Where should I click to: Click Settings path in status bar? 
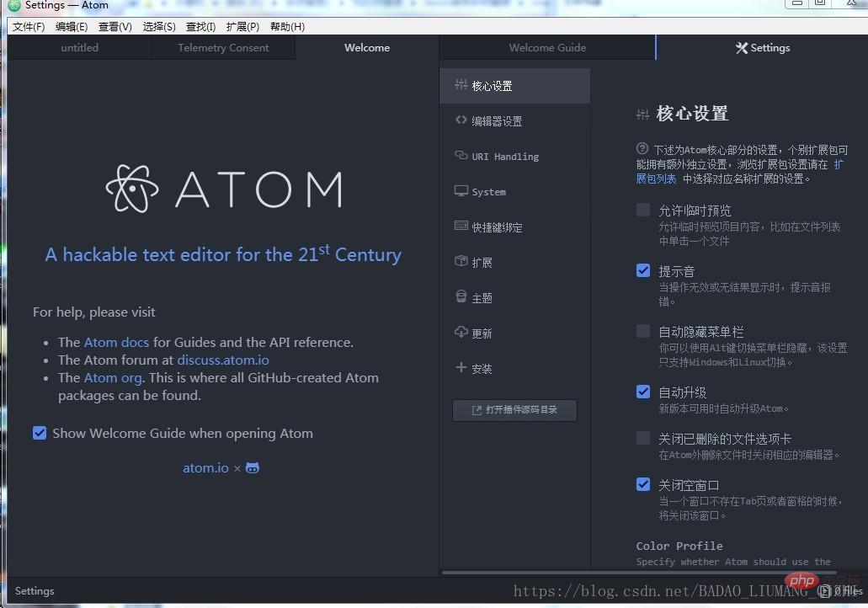coord(35,591)
